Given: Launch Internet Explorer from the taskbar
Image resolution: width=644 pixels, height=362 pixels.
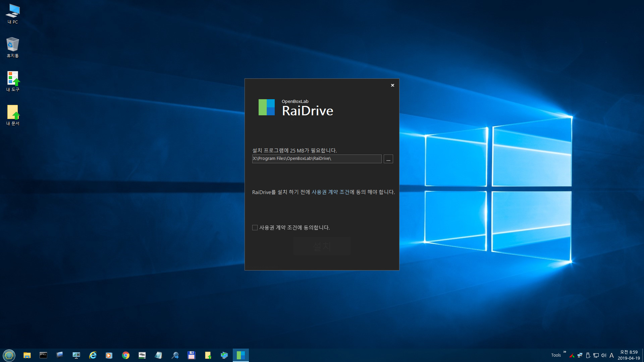Looking at the screenshot, I should click(x=93, y=355).
